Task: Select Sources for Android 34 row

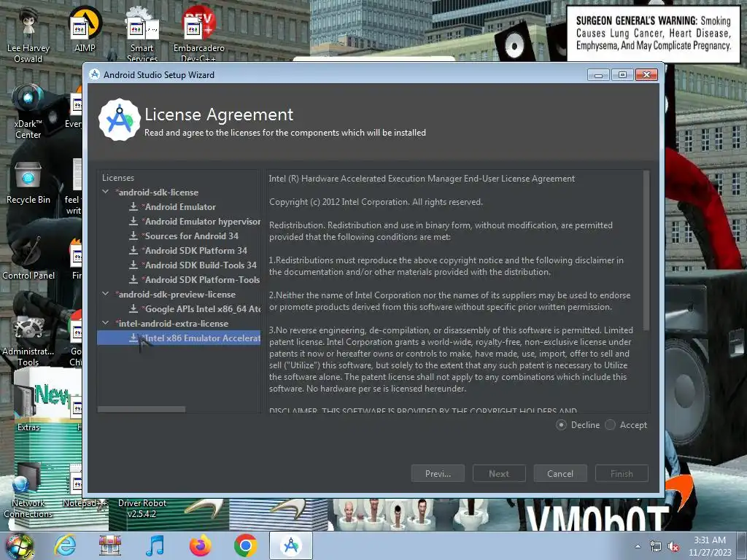Action: pyautogui.click(x=179, y=236)
